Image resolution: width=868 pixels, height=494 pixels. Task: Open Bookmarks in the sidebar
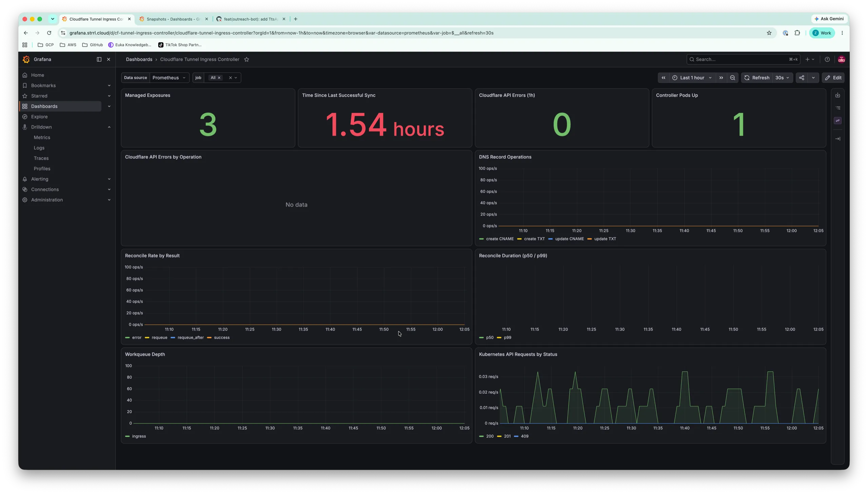coord(43,85)
